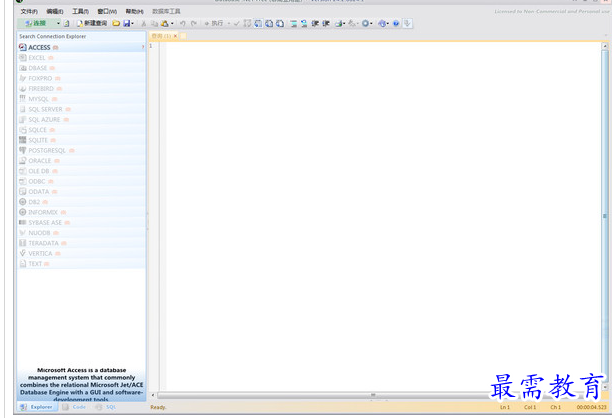Switch to the SQL bottom tab

107,407
